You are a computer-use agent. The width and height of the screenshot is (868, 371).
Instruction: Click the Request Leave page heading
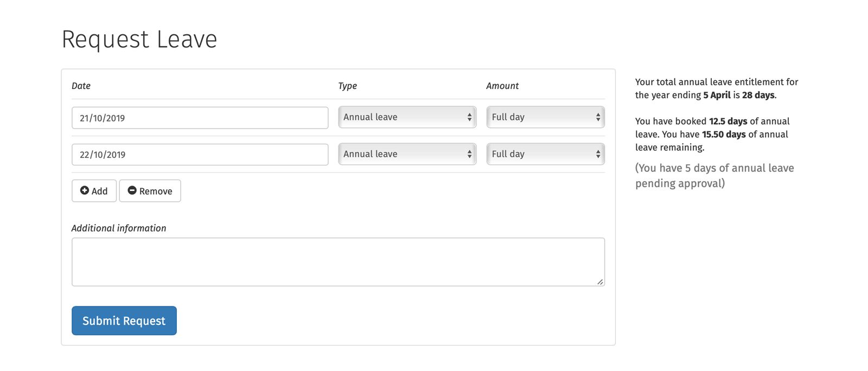point(139,40)
